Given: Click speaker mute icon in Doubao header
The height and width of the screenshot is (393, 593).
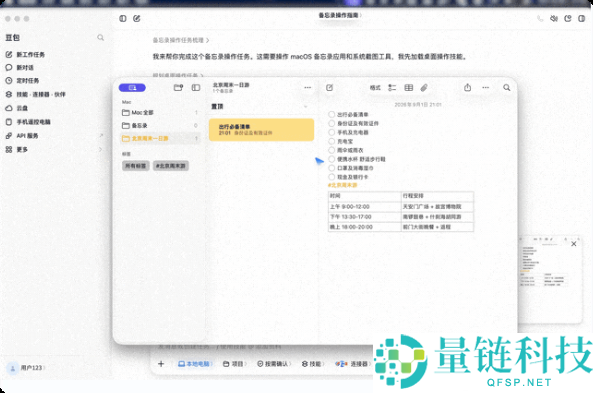Looking at the screenshot, I should [554, 19].
